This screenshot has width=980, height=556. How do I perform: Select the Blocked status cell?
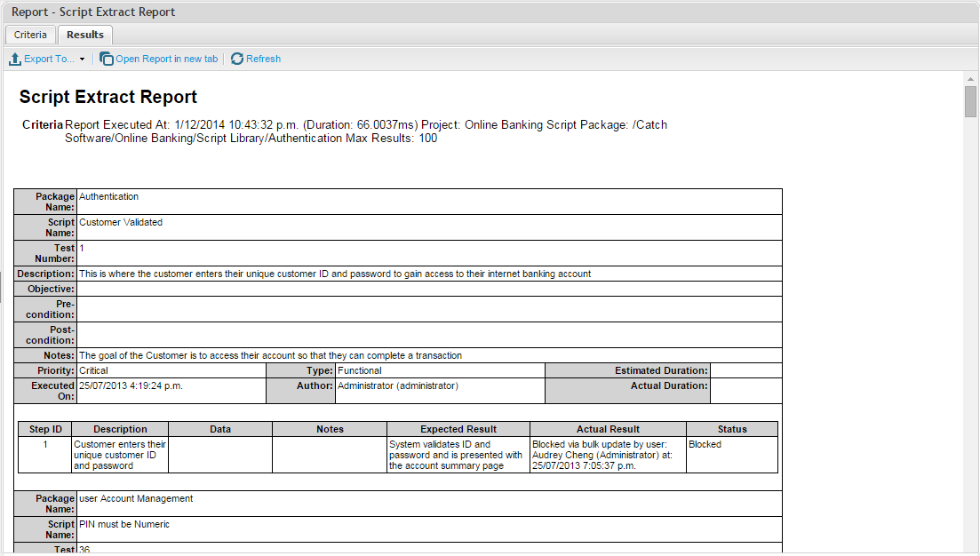coord(705,444)
